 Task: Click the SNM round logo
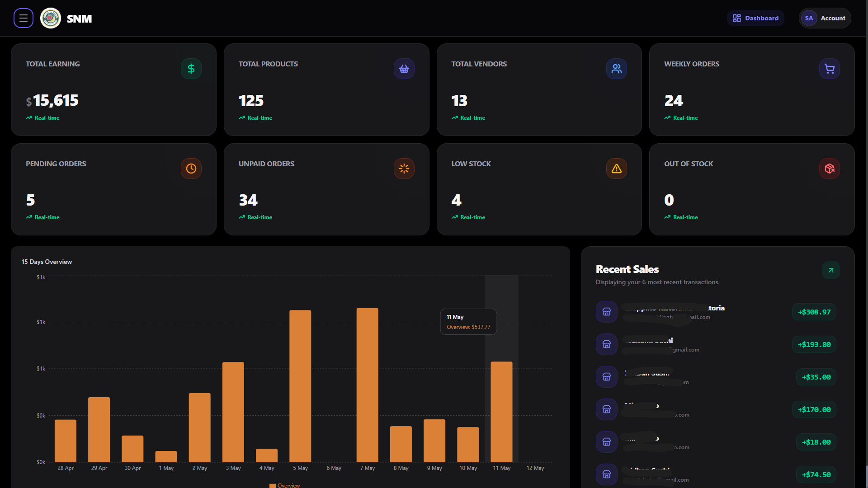pyautogui.click(x=51, y=18)
